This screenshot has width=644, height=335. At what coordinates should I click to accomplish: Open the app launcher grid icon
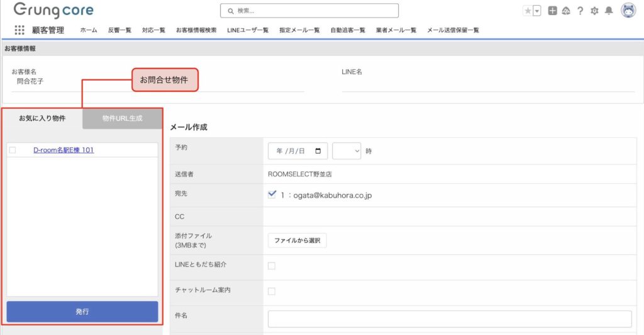click(x=19, y=30)
